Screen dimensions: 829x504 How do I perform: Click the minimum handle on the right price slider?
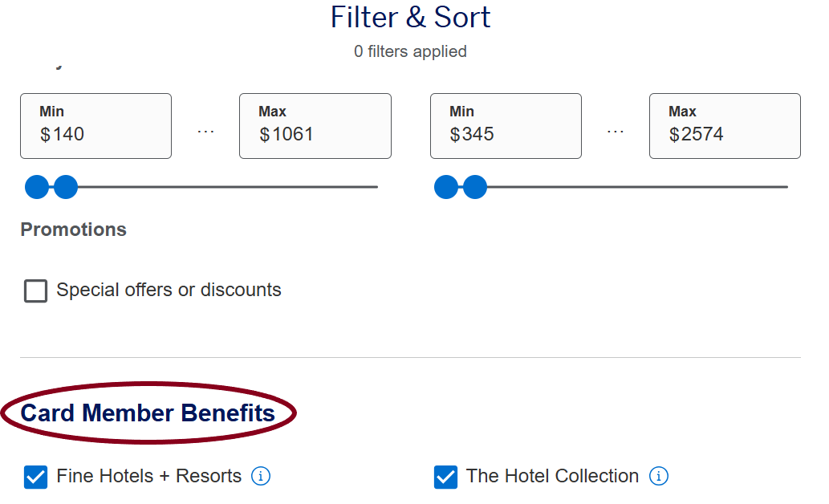[446, 186]
